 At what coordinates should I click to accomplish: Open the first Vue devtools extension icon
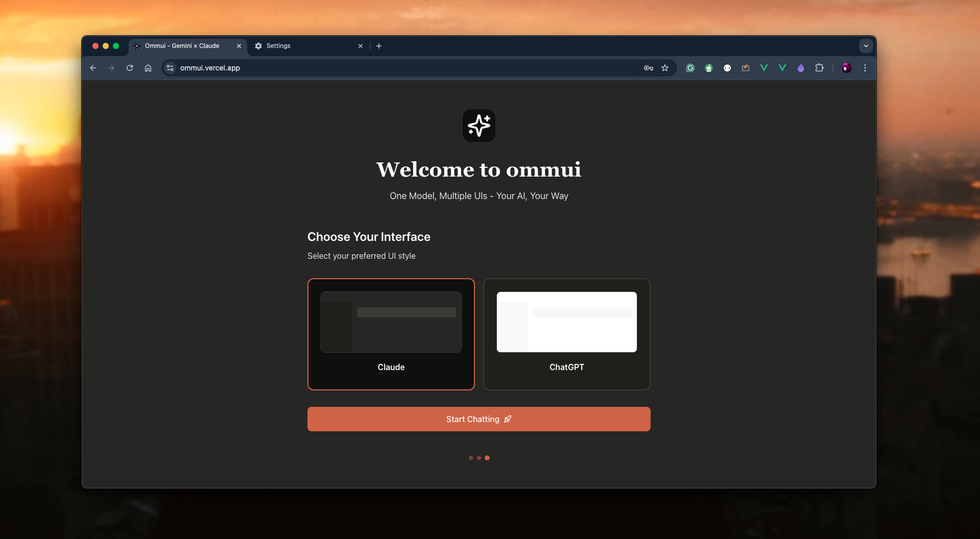(764, 68)
